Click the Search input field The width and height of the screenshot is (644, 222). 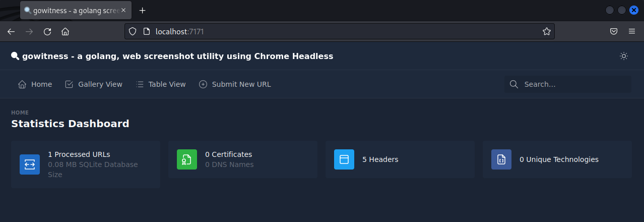point(568,84)
